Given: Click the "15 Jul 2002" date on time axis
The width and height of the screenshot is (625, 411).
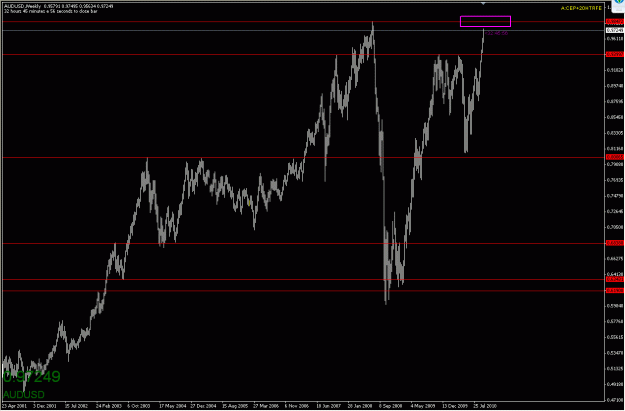Looking at the screenshot, I should click(x=76, y=405).
